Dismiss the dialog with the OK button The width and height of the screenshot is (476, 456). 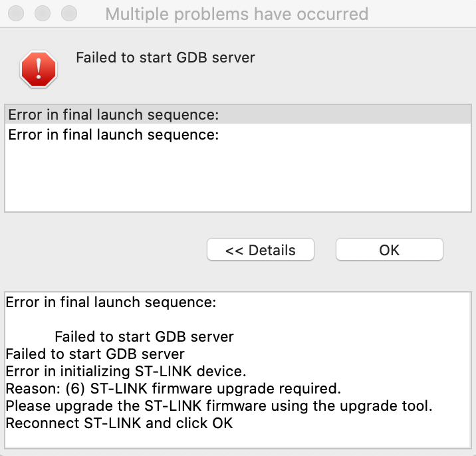389,249
